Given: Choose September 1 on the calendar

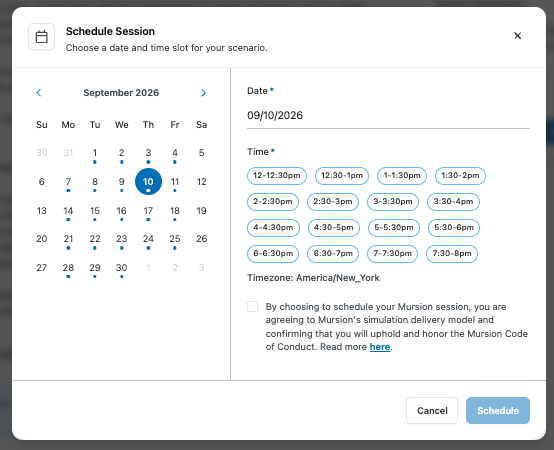Looking at the screenshot, I should 95,153.
